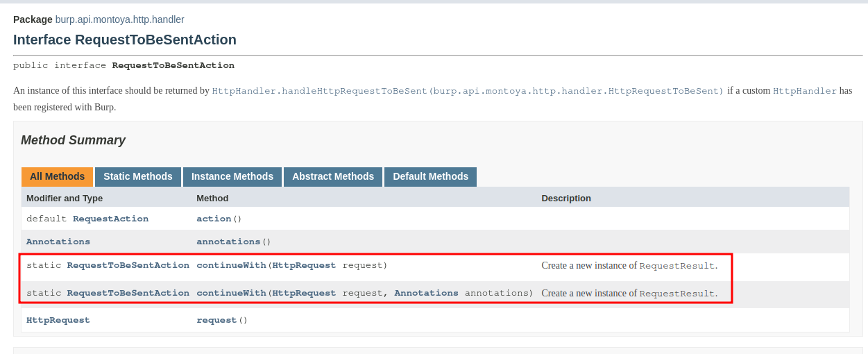
Task: Open HttpRequest parameter type in single-argument continueWith
Action: [304, 265]
